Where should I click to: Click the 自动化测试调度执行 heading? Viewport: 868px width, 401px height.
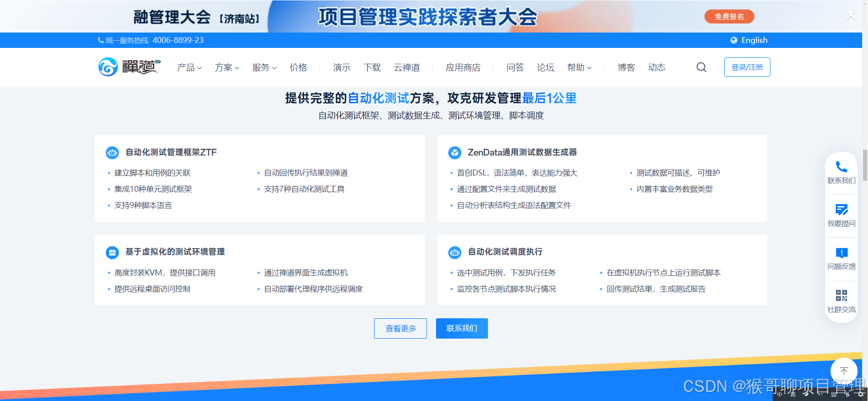click(x=505, y=252)
